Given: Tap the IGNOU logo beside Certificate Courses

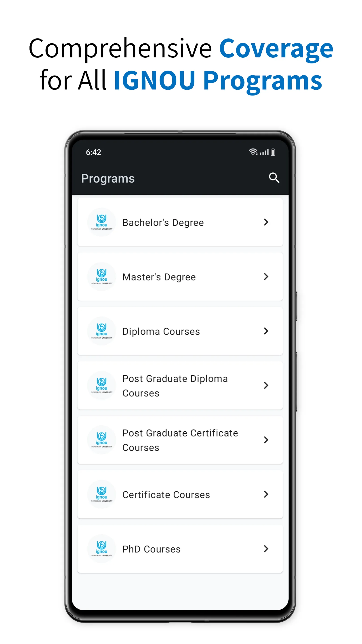Looking at the screenshot, I should coord(101,494).
